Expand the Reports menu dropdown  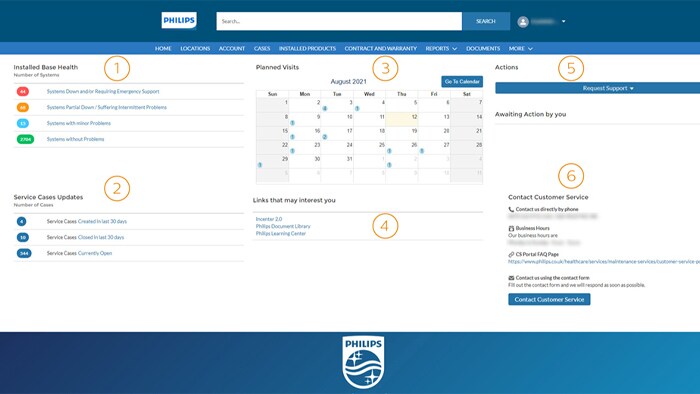pos(441,49)
